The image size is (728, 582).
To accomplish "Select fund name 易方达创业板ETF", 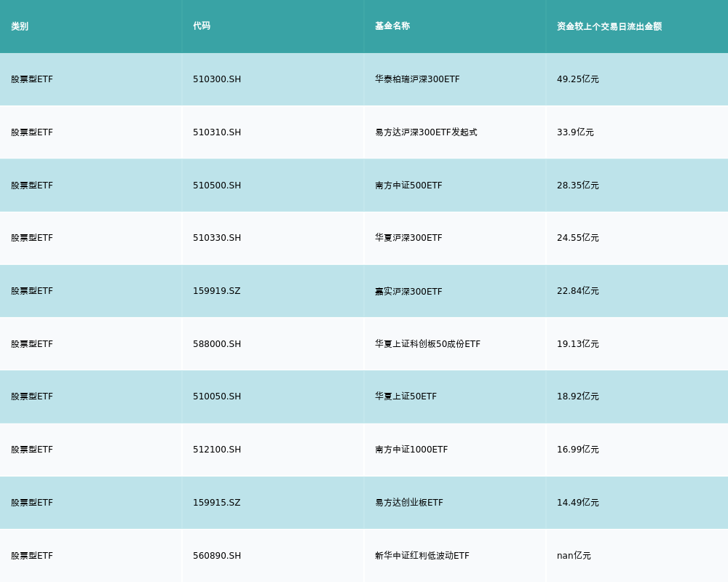I will pyautogui.click(x=409, y=503).
